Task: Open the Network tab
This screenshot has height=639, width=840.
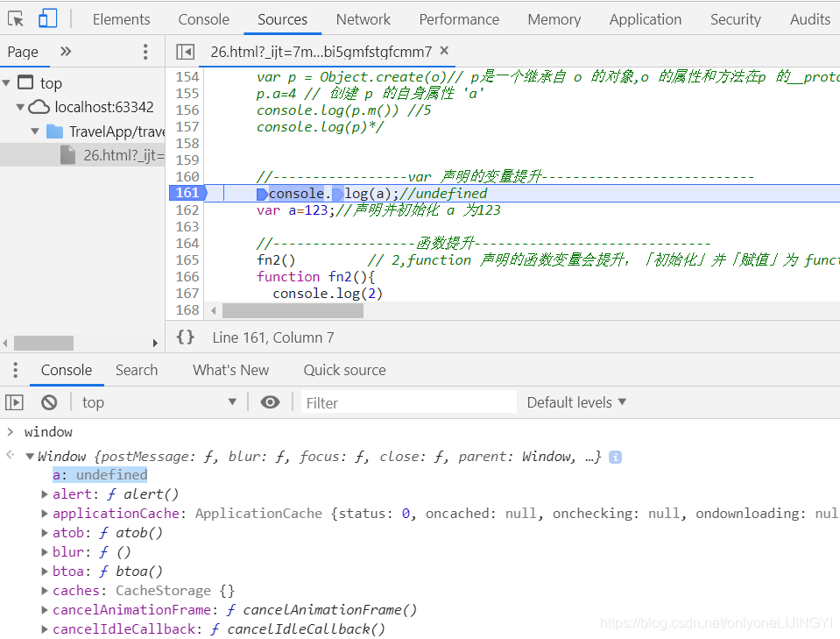Action: 364,19
